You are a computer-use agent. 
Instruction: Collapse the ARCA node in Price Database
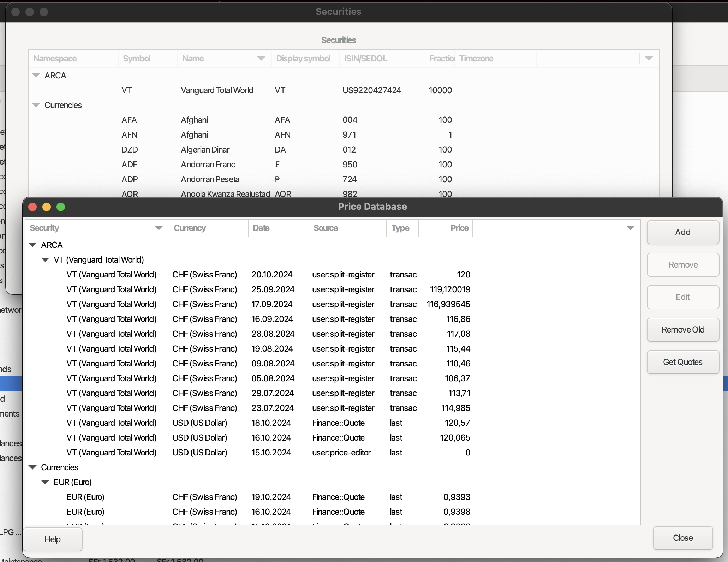pyautogui.click(x=33, y=245)
